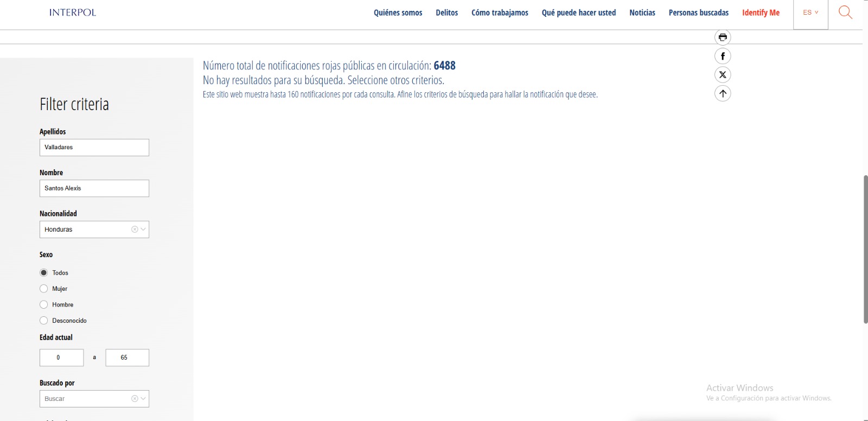Click the page vertical scrollbar
The width and height of the screenshot is (868, 421).
pyautogui.click(x=865, y=249)
